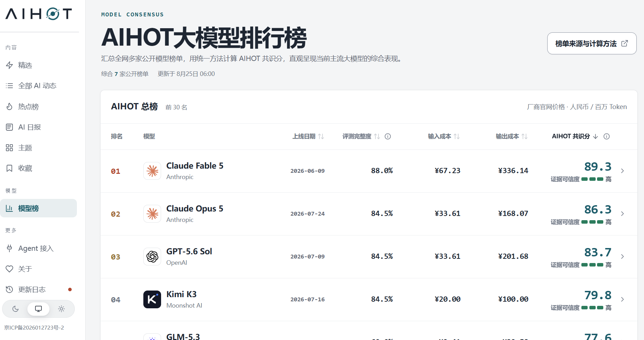Sort by 输出成本 column
The image size is (644, 340).
coord(511,137)
